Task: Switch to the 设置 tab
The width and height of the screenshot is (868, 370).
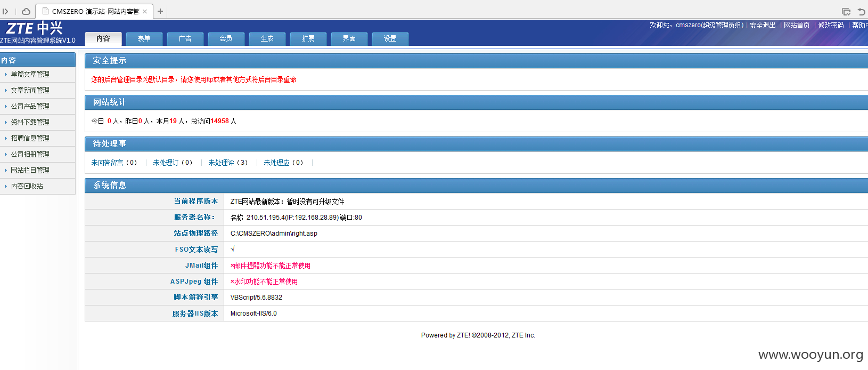Action: point(390,38)
